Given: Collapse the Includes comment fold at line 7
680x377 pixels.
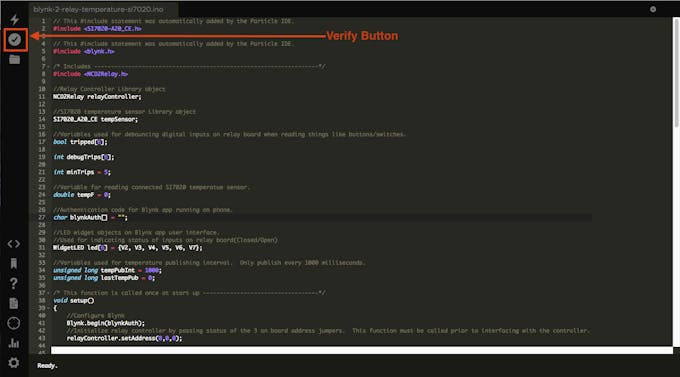Looking at the screenshot, I should coord(48,66).
